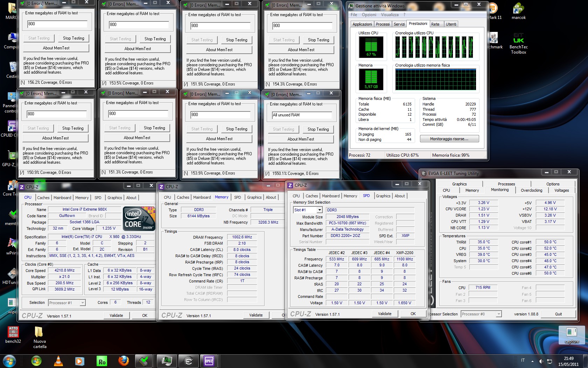
Task: Launch Firefox from the taskbar
Action: (x=124, y=361)
